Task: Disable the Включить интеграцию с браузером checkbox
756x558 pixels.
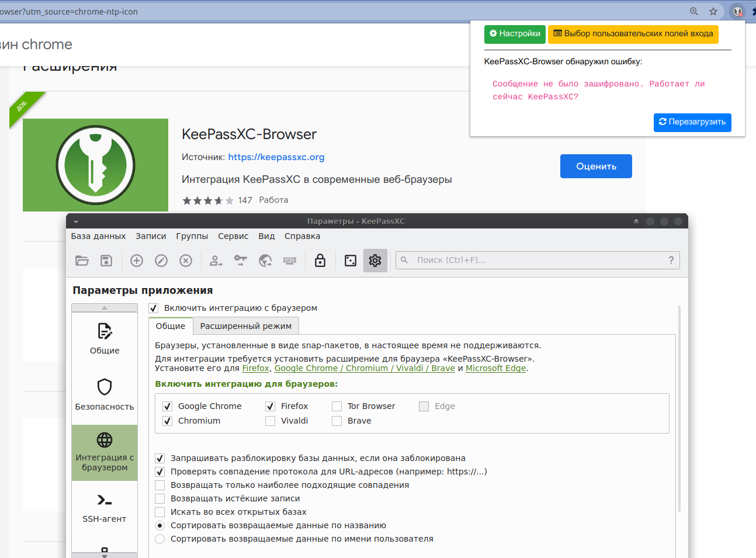Action: click(x=154, y=309)
